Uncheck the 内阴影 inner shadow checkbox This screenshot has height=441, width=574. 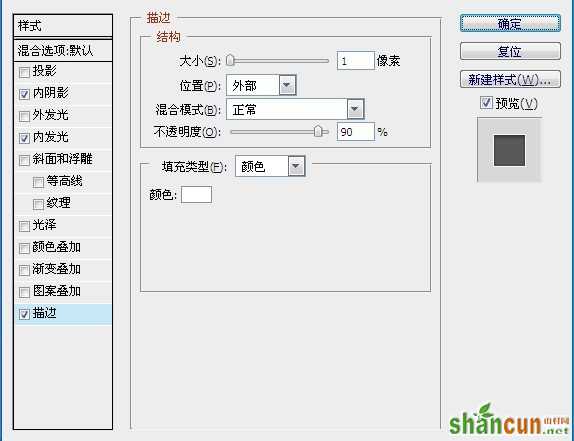[x=24, y=94]
